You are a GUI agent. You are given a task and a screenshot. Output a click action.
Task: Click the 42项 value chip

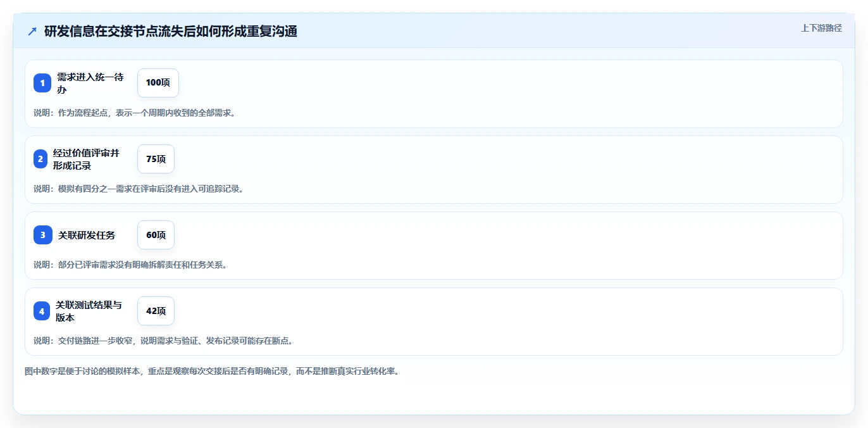coord(156,311)
